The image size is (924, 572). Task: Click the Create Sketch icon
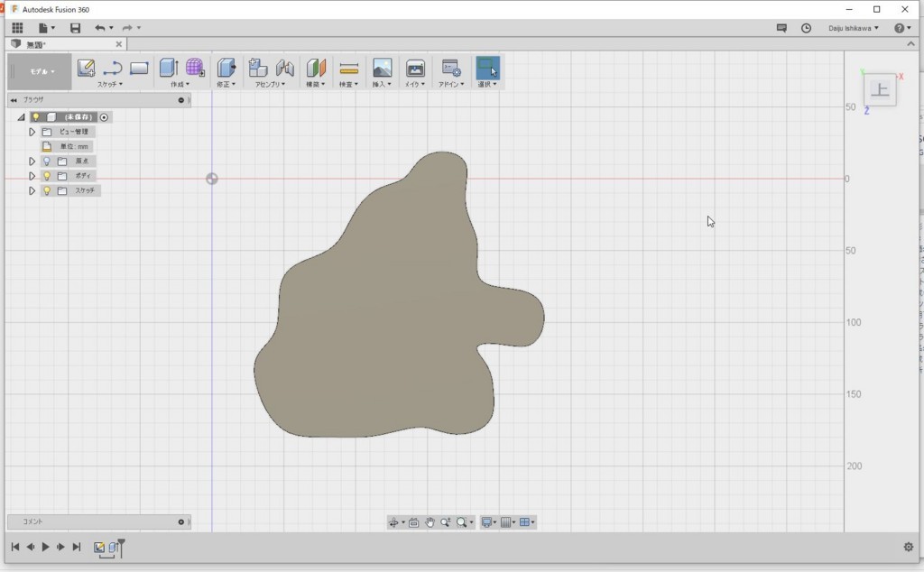(86, 68)
